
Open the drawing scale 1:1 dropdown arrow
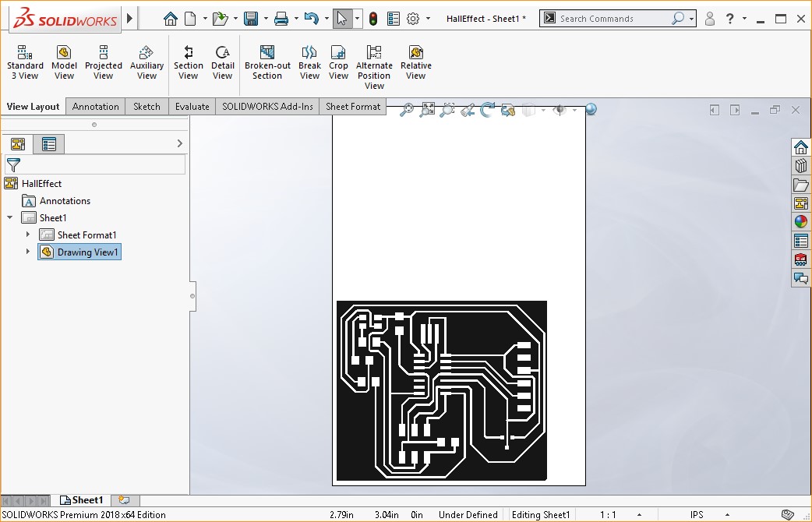[x=640, y=515]
